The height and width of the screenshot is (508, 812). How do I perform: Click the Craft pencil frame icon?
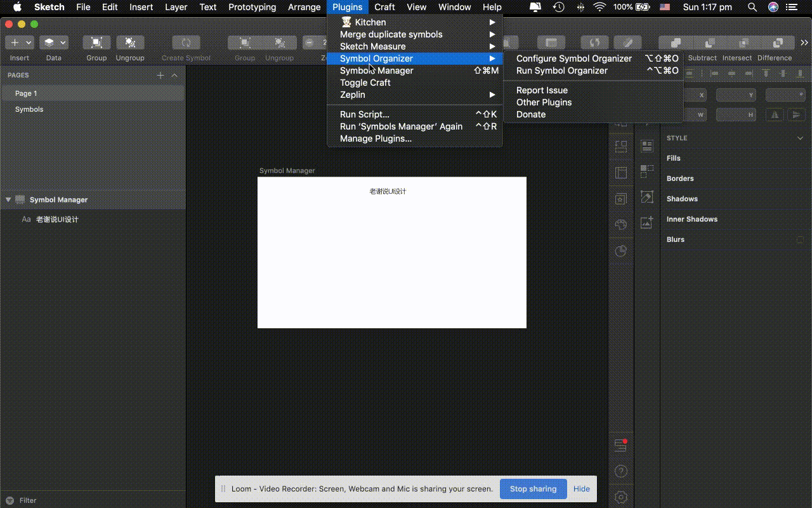tap(647, 197)
